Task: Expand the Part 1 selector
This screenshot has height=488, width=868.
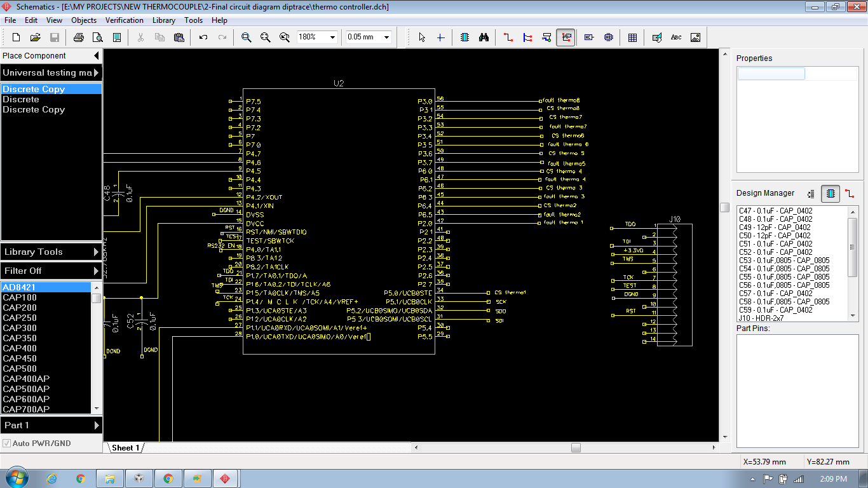Action: [x=51, y=425]
